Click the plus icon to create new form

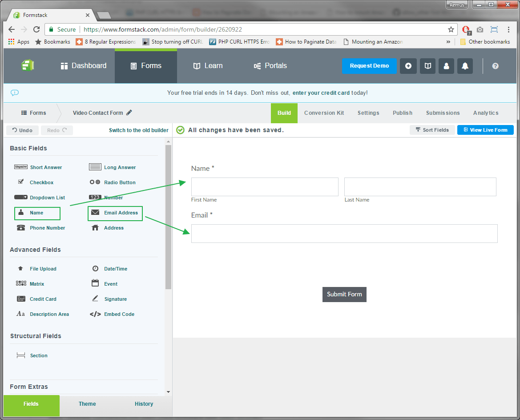[408, 66]
